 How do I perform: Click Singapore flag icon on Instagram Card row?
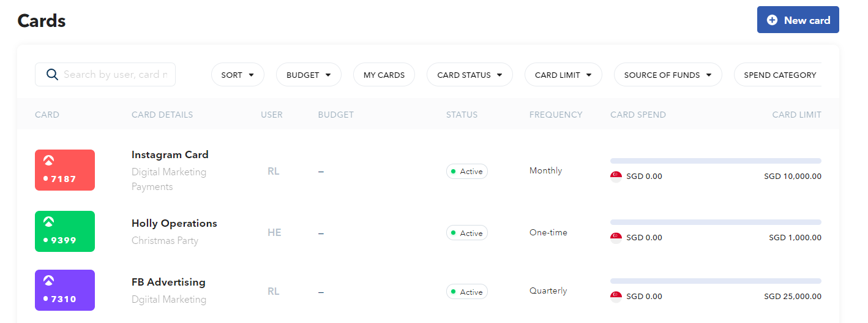[x=616, y=177]
